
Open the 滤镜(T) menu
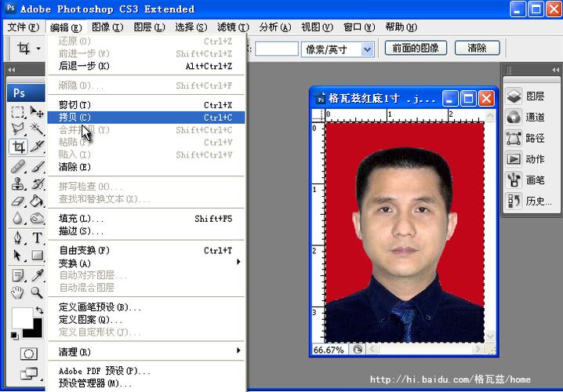tap(233, 27)
